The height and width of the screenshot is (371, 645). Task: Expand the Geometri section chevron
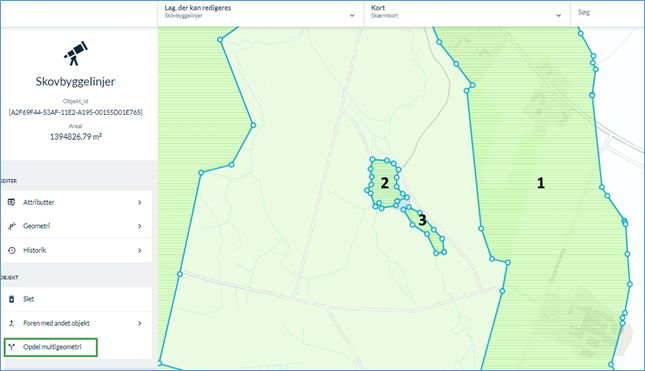139,226
